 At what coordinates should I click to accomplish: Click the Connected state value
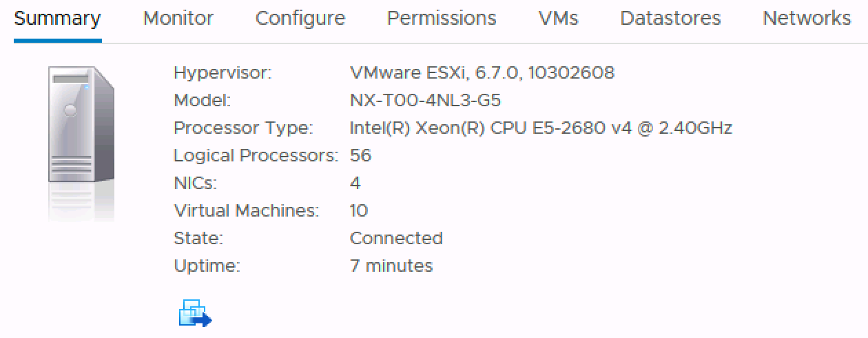tap(396, 238)
